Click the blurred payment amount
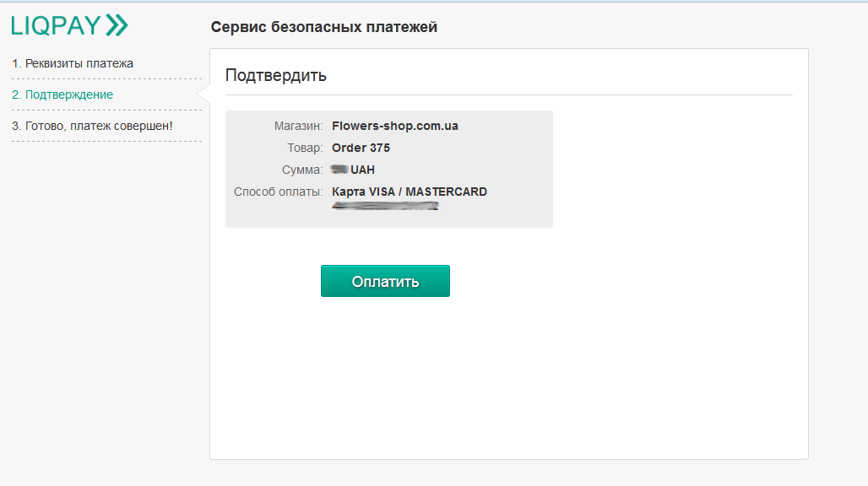This screenshot has height=486, width=868. [x=339, y=170]
